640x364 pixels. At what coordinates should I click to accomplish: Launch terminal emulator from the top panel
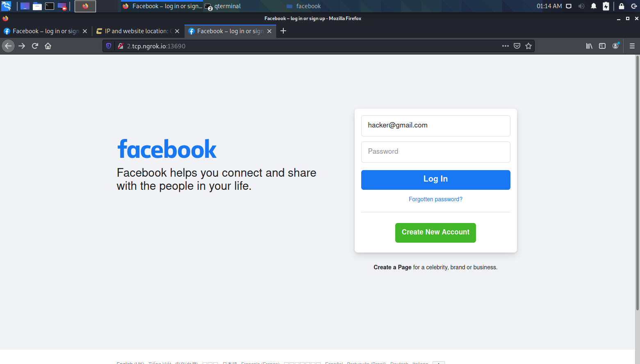tap(50, 6)
